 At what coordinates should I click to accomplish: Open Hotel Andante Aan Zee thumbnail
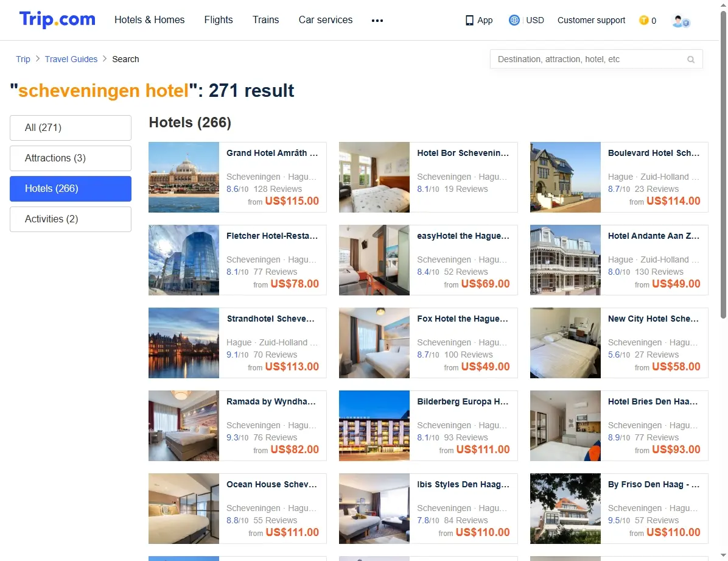click(x=565, y=260)
